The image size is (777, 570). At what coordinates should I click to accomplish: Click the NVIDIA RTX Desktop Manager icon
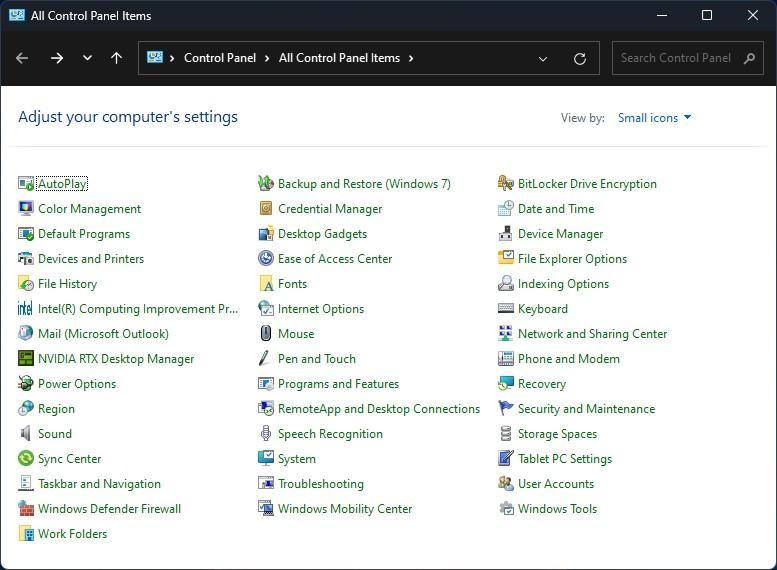pyautogui.click(x=26, y=359)
